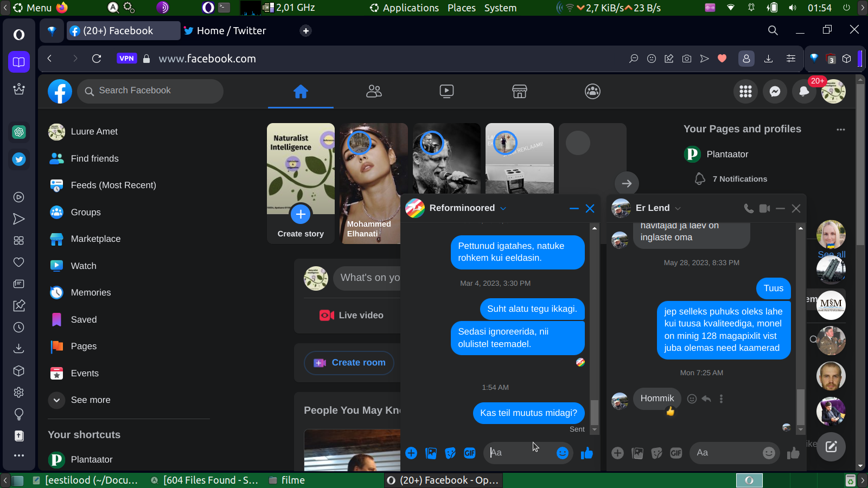Open the Friends tab icon
The image size is (868, 488).
tap(374, 92)
